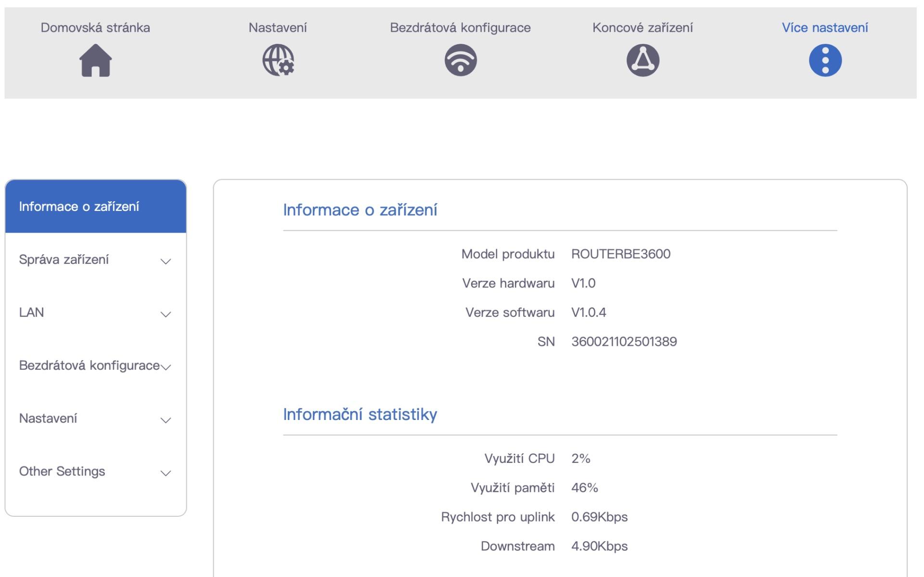Expand sidebar Bezdrátová konfigurace chevron
Image resolution: width=924 pixels, height=577 pixels.
point(166,367)
